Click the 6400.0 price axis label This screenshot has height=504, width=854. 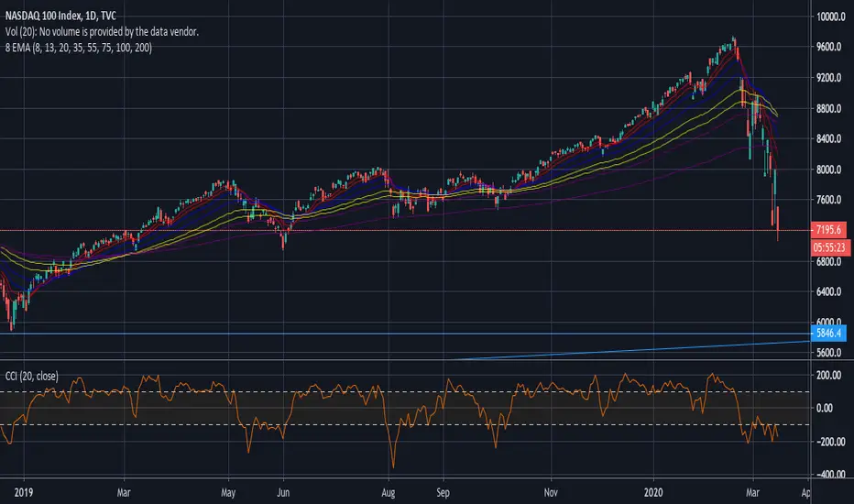(828, 291)
